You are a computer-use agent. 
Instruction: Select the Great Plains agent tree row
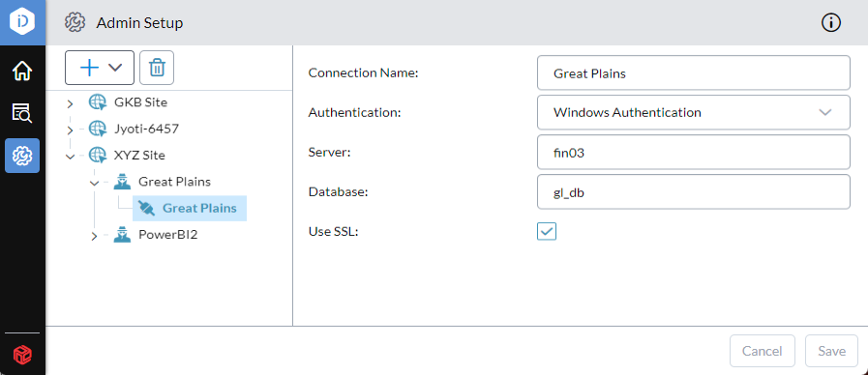click(174, 182)
